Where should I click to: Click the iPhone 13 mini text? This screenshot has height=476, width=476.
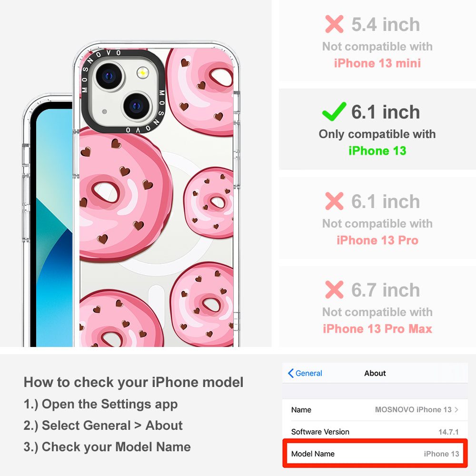point(377,63)
